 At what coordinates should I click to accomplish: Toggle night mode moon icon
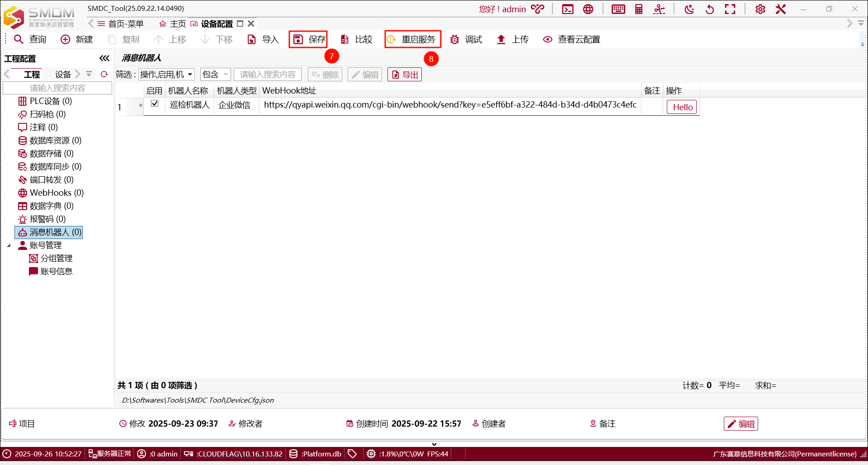point(689,9)
